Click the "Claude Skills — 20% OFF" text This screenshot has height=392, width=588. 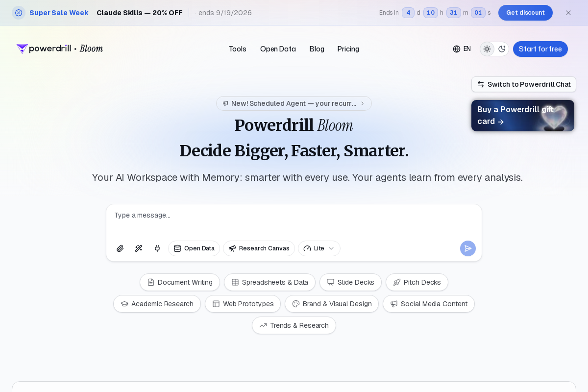pos(140,13)
